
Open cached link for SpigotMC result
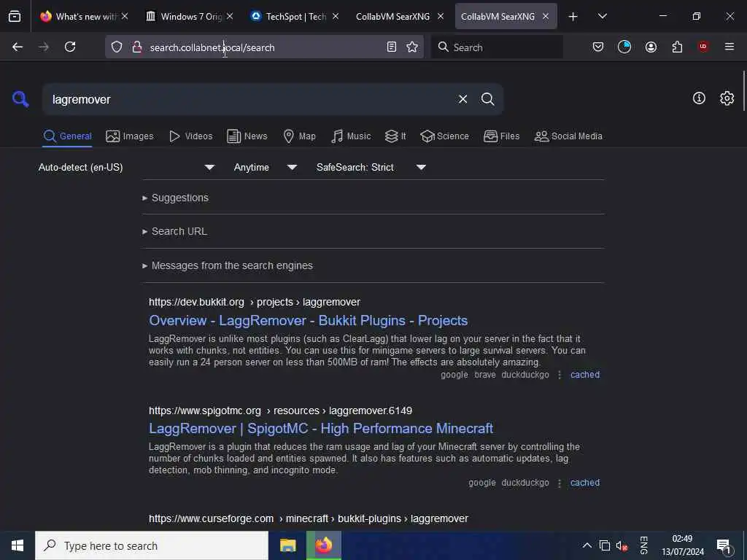[585, 483]
